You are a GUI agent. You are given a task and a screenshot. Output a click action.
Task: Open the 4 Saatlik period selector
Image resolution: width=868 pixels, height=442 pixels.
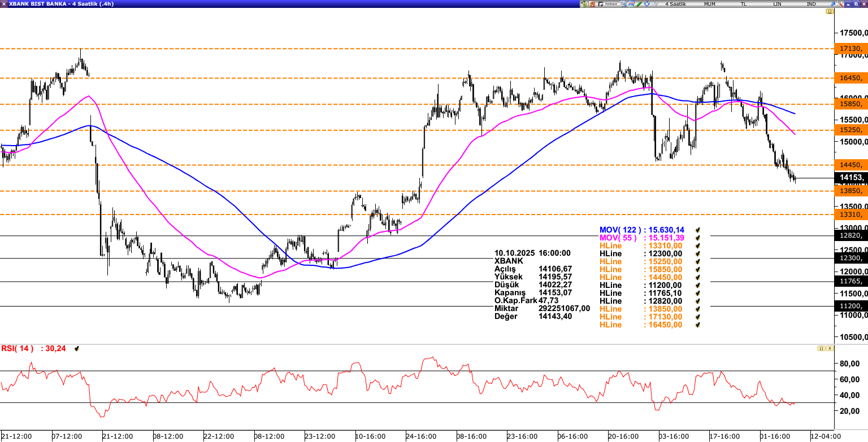click(675, 4)
